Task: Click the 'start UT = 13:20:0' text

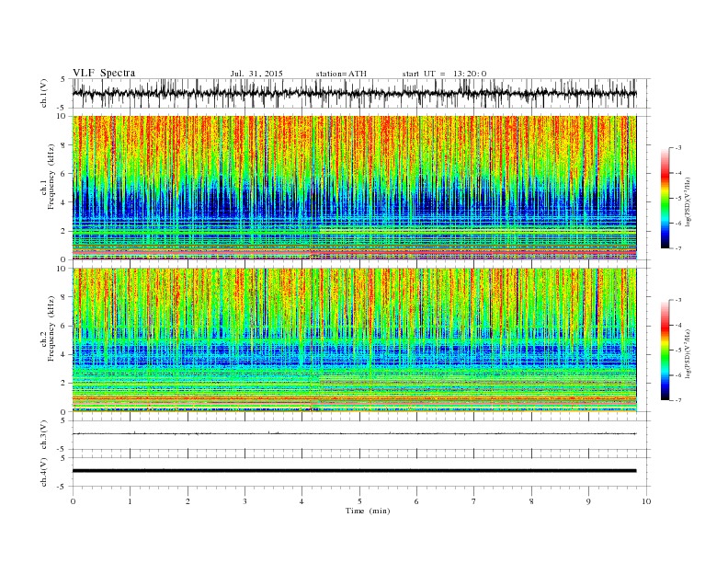Action: pos(444,74)
